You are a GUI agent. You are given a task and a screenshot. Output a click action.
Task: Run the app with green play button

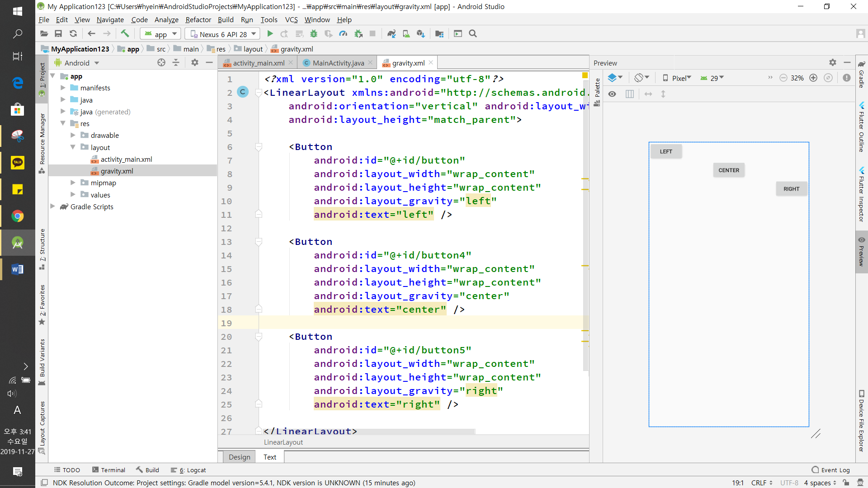(270, 34)
